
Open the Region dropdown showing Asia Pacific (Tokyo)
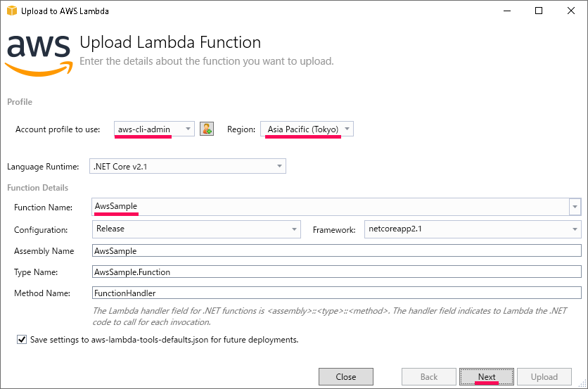coord(307,129)
